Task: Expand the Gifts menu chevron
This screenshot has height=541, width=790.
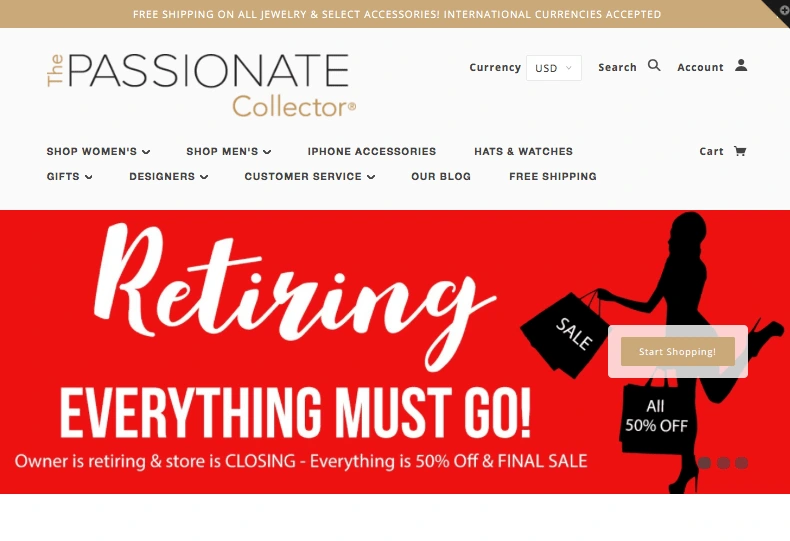Action: coord(89,177)
